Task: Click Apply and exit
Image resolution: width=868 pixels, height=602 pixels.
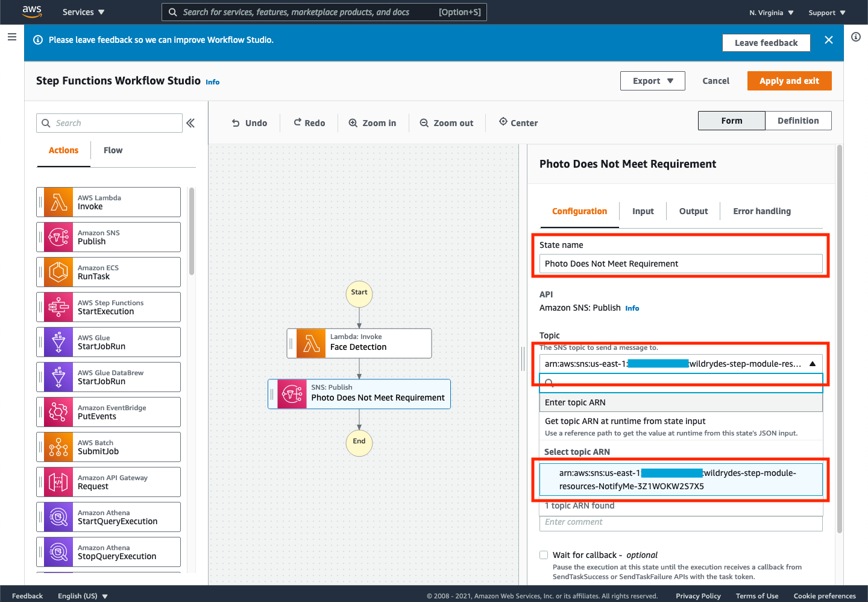Action: point(789,81)
